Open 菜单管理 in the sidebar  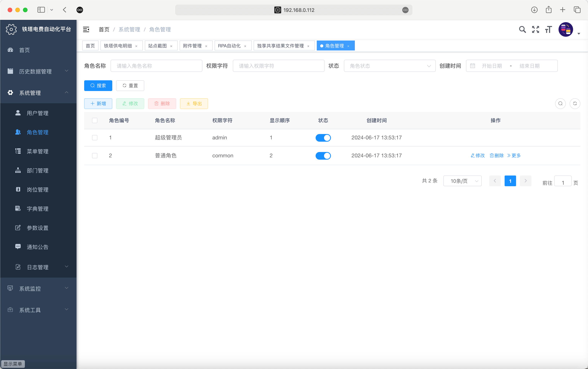click(x=38, y=151)
